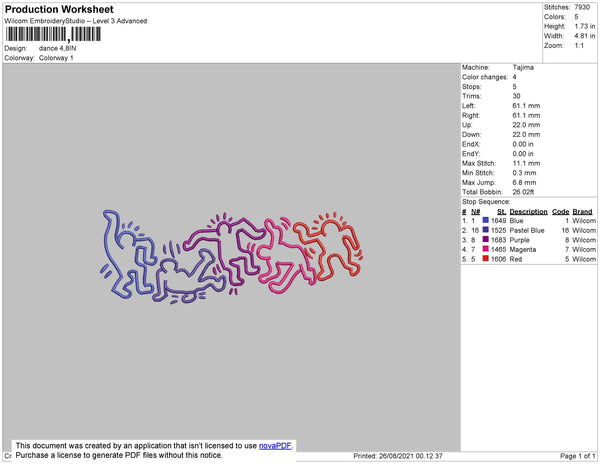Click the 'Pastel Blue' description text
This screenshot has height=464, width=600.
(527, 230)
